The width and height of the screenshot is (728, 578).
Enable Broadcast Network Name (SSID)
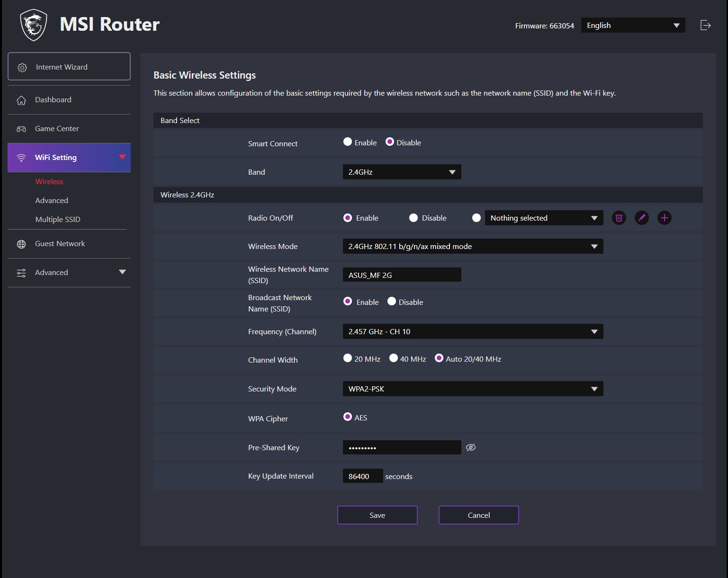(348, 302)
